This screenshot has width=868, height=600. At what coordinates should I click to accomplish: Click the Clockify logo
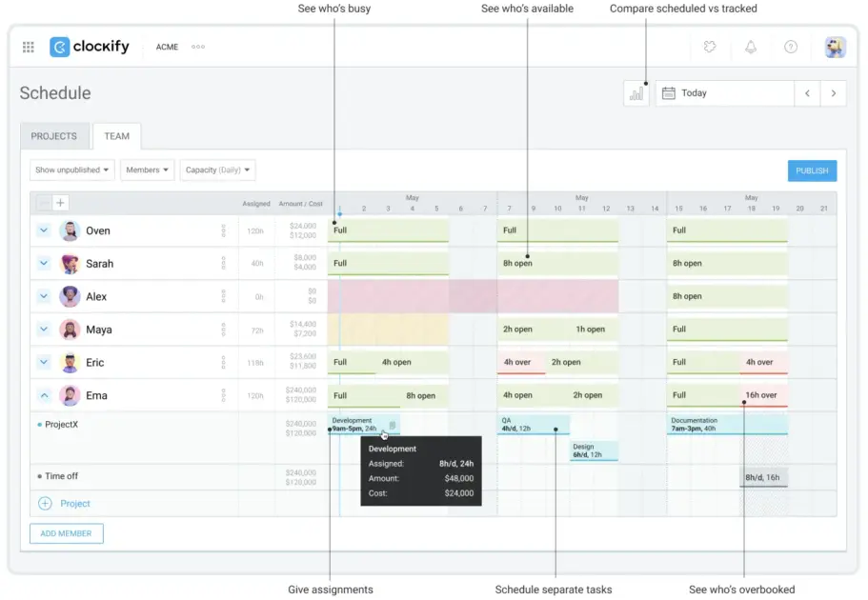tap(90, 47)
